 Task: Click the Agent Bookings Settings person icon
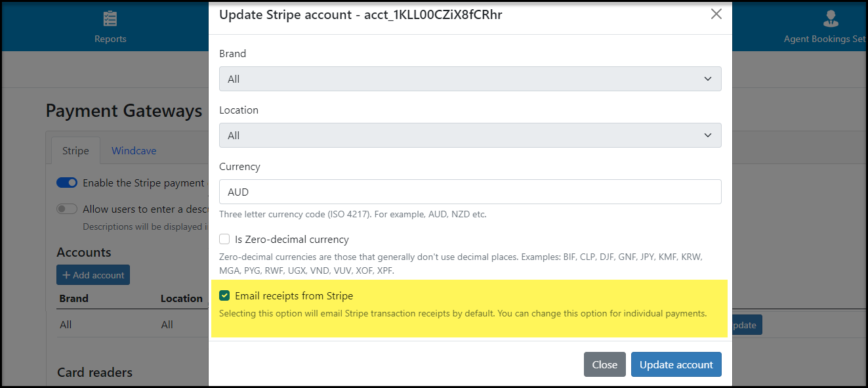tap(831, 18)
